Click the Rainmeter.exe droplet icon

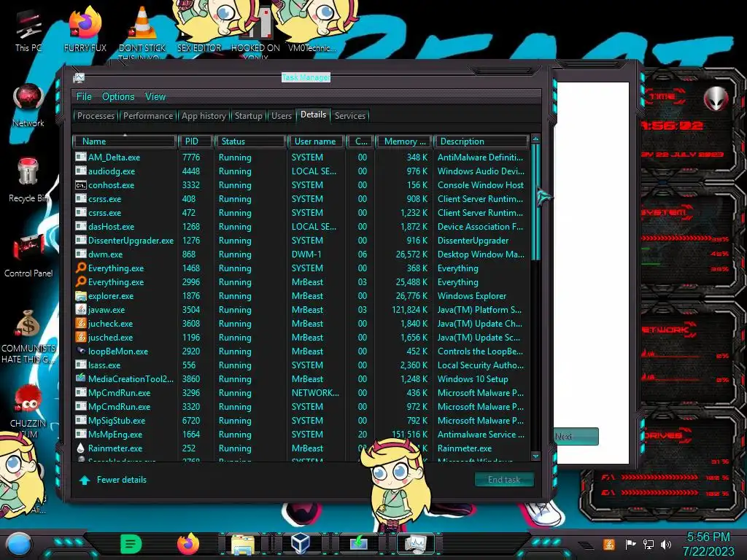pos(80,448)
